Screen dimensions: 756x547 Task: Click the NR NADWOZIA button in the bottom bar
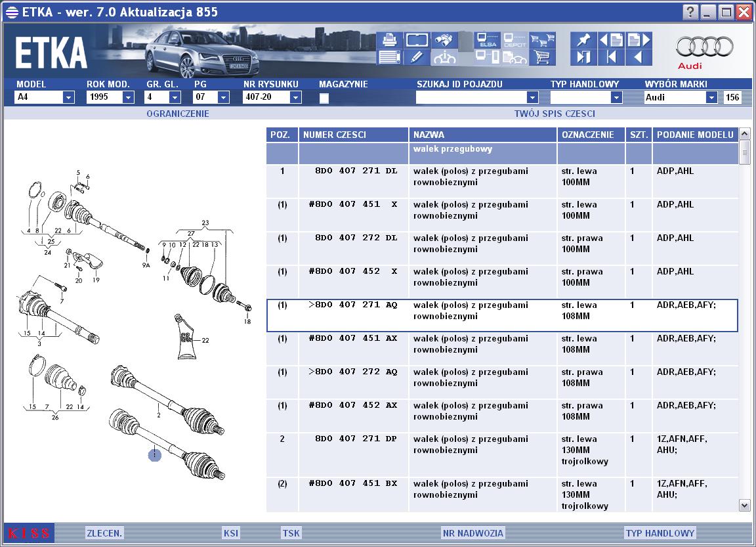[473, 533]
